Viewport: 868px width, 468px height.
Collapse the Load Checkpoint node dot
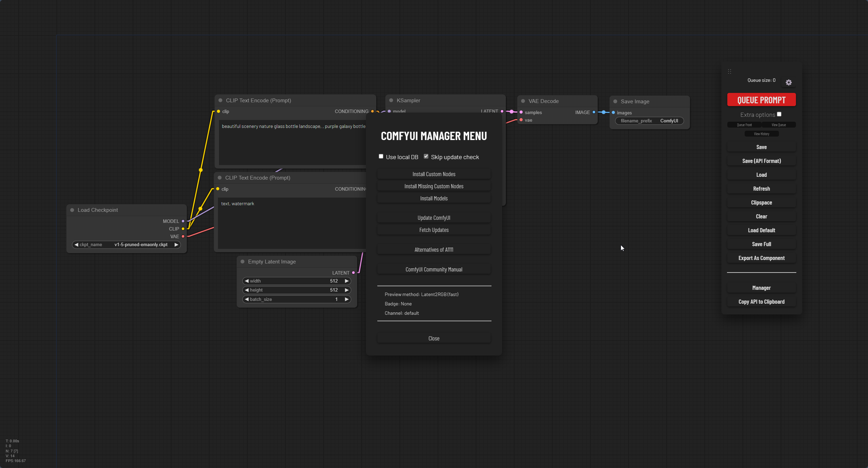coord(72,210)
